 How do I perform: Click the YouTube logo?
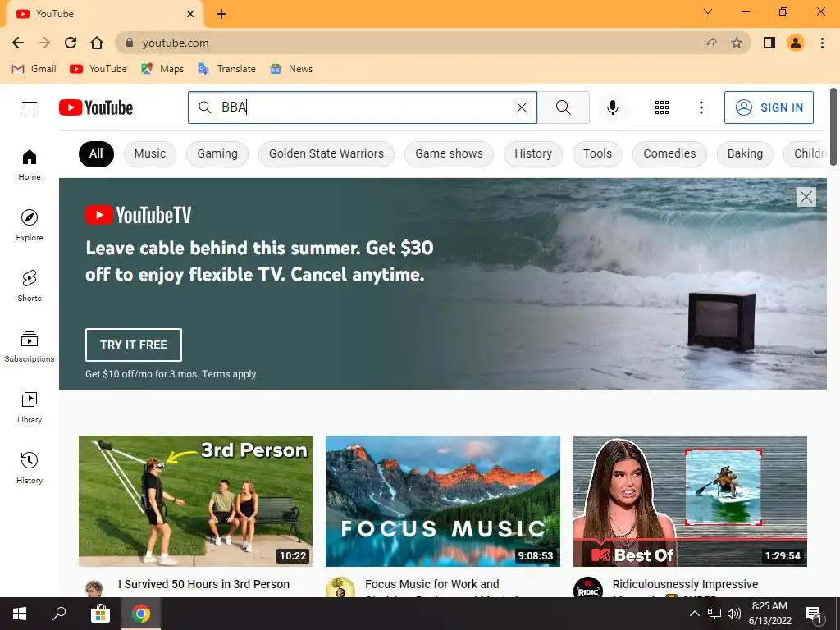click(96, 107)
